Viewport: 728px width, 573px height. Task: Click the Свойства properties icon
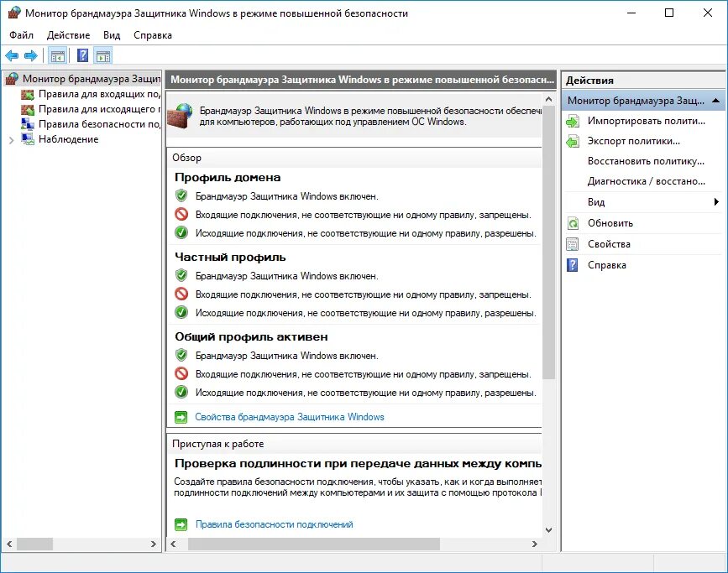click(573, 244)
